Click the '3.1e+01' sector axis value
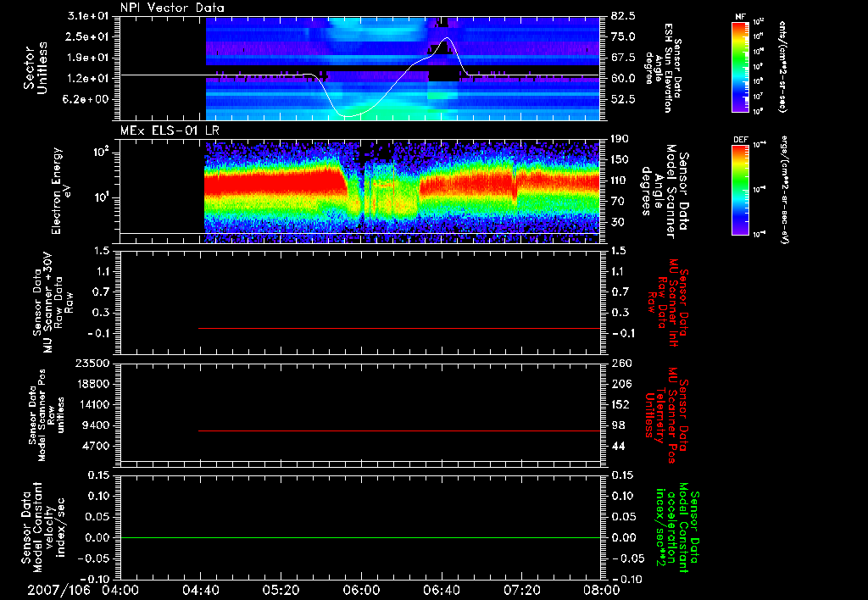Viewport: 868px width, 600px height. click(x=88, y=16)
